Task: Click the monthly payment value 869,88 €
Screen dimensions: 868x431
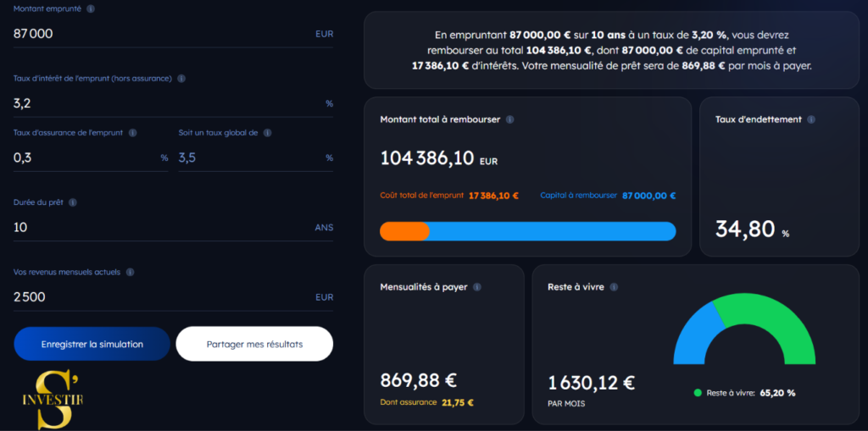Action: click(x=419, y=381)
